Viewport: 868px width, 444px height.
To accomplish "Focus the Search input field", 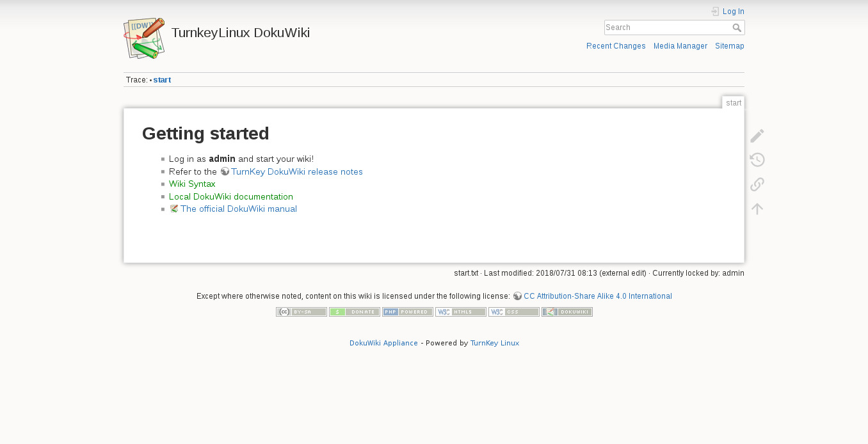I will 667,28.
